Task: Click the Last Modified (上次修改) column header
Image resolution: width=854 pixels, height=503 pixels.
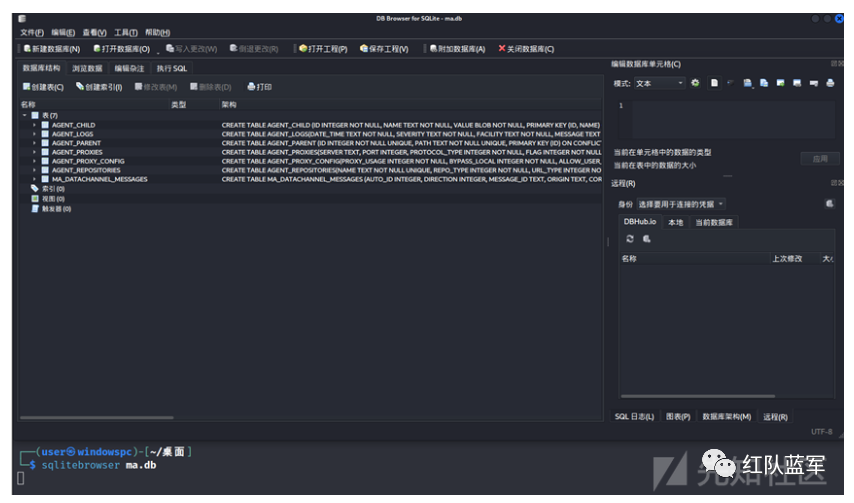Action: tap(794, 259)
